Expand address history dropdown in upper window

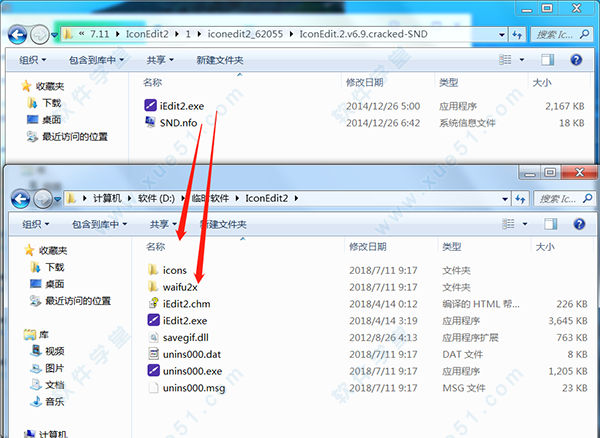[502, 35]
